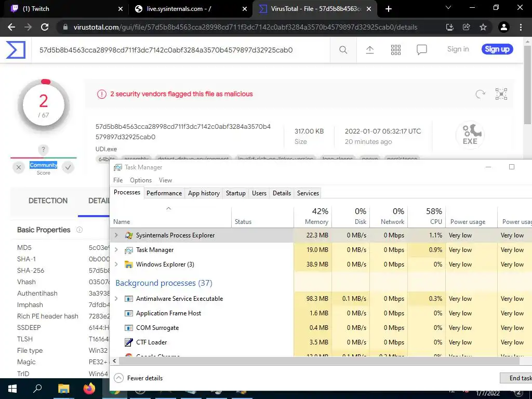Click the End task button
Screen dimensions: 532x399
[x=516, y=378]
